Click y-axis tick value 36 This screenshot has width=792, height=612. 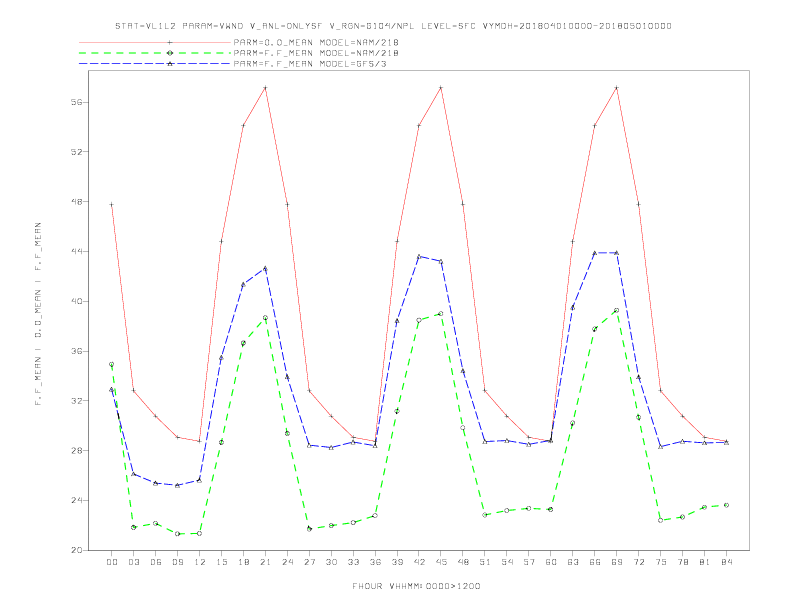[76, 351]
